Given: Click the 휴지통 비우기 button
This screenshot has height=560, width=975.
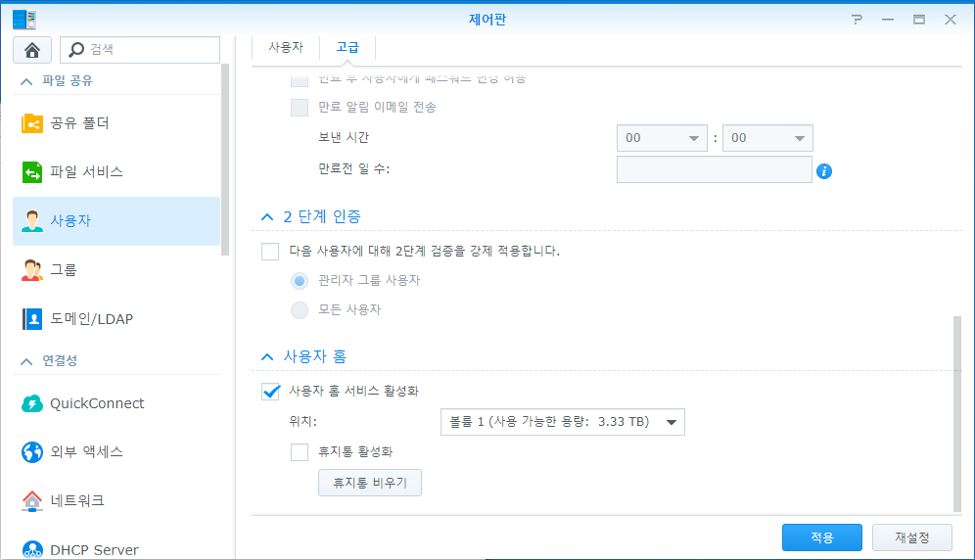Looking at the screenshot, I should click(x=370, y=483).
